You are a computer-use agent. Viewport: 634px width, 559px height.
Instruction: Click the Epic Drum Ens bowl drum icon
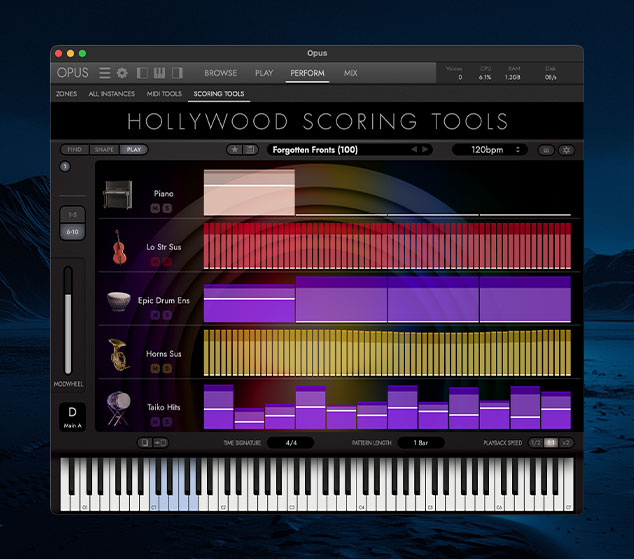(x=119, y=301)
